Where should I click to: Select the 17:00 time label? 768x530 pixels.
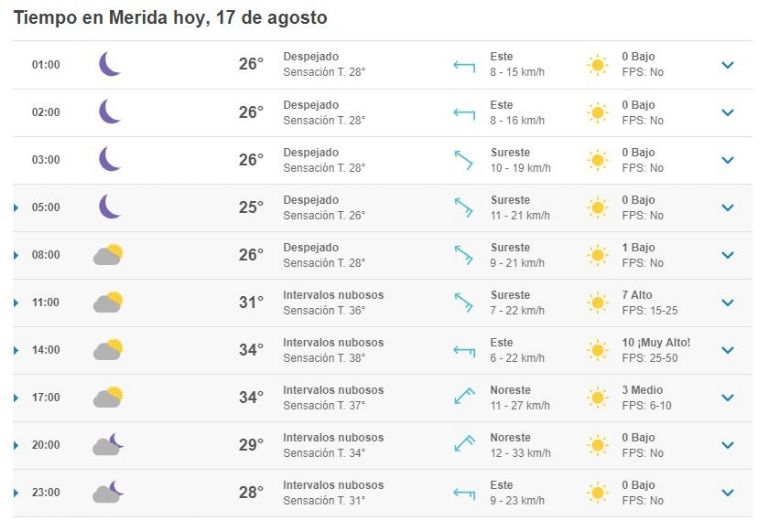pyautogui.click(x=46, y=397)
